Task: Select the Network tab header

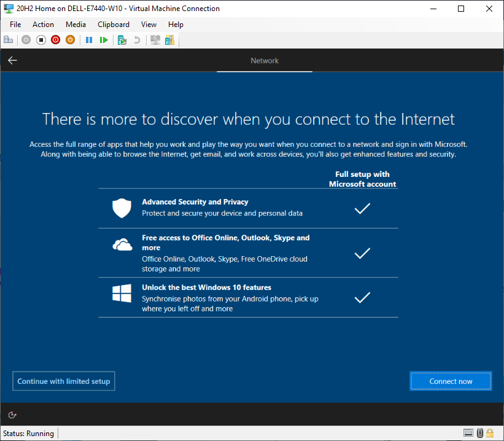Action: click(x=265, y=60)
